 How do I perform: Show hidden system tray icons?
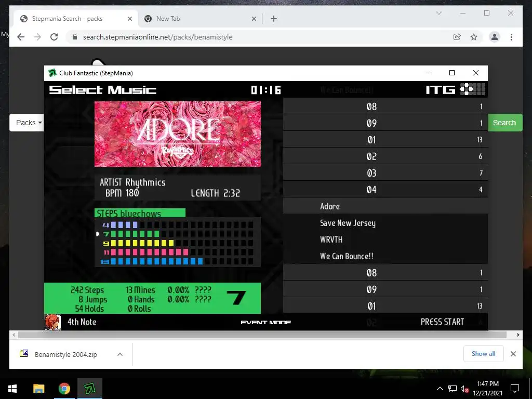[440, 389]
